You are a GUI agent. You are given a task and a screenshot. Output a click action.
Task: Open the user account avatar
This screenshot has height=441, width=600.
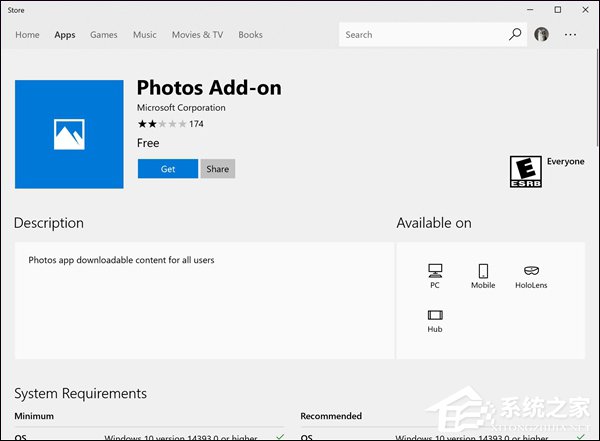click(542, 35)
